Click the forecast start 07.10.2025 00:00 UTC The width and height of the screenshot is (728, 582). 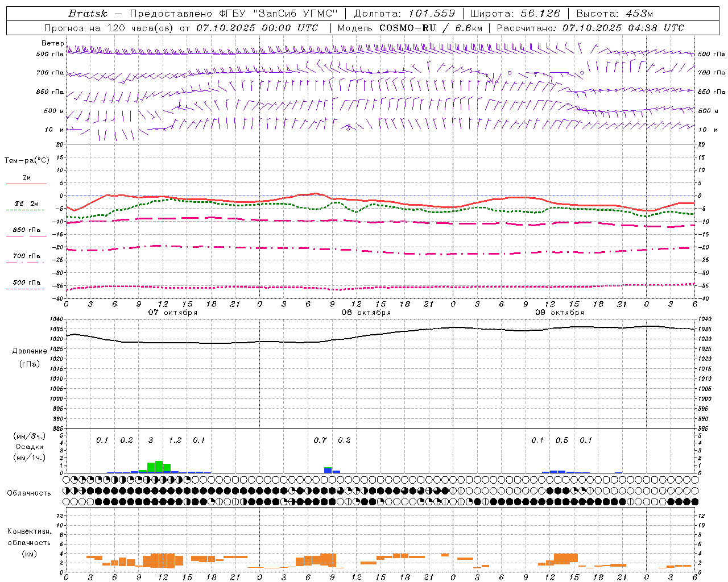click(x=257, y=28)
